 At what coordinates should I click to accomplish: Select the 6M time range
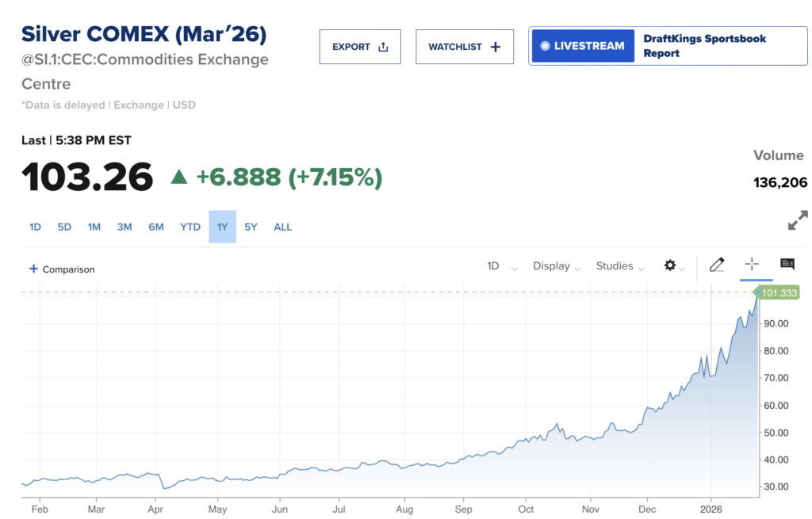[155, 227]
